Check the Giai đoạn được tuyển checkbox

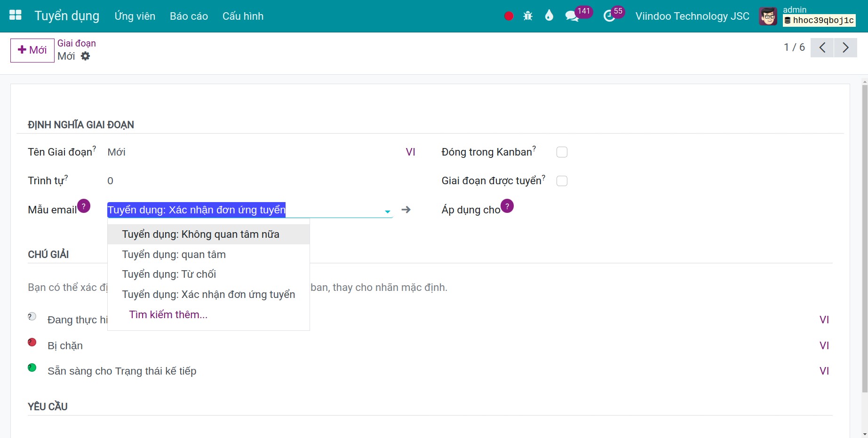point(562,180)
